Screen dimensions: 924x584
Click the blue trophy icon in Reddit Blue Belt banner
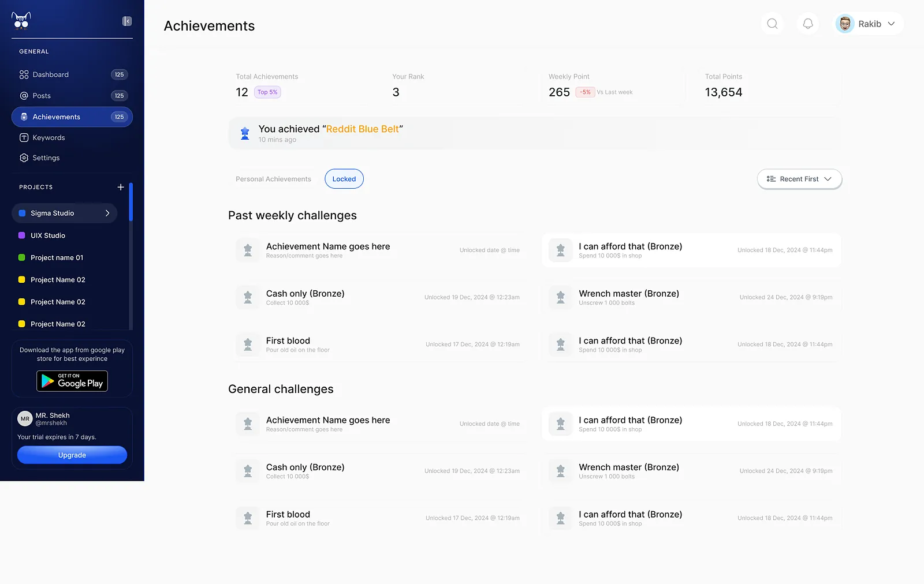tap(245, 133)
